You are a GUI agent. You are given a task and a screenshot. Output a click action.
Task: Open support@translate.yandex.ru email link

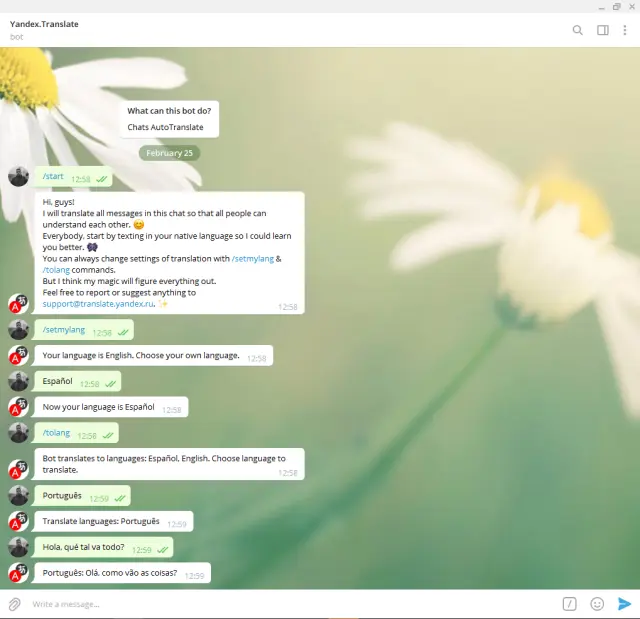pos(98,303)
